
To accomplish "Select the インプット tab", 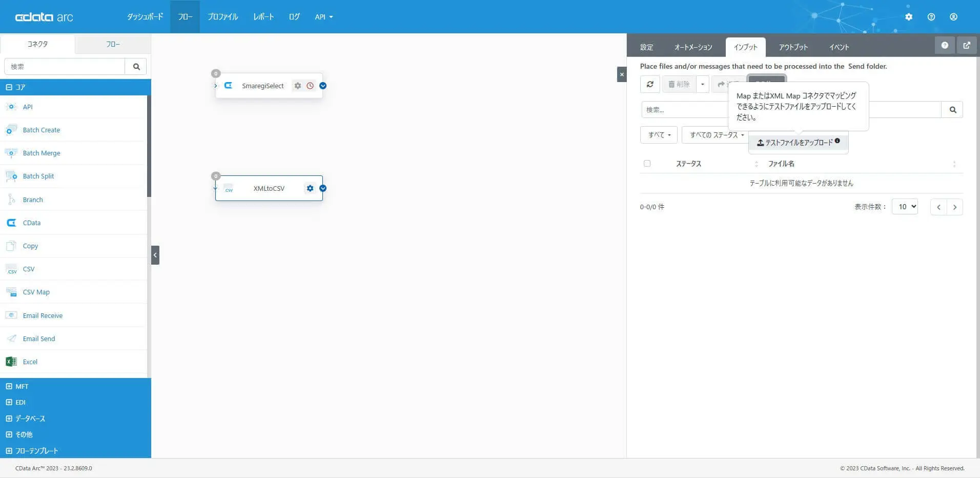I will 745,47.
